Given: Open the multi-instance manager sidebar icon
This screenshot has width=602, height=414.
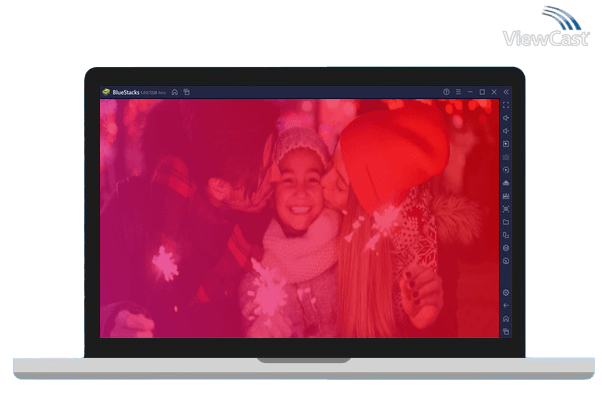Looking at the screenshot, I should click(506, 235).
